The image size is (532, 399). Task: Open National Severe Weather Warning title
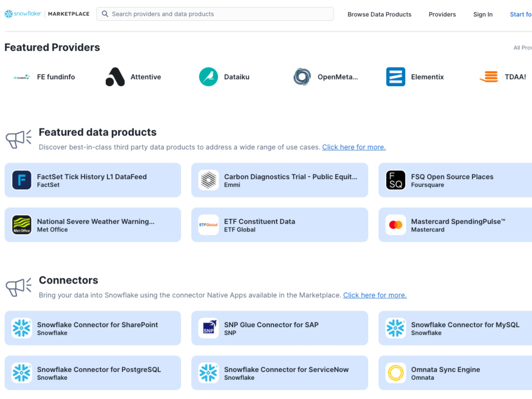point(96,221)
